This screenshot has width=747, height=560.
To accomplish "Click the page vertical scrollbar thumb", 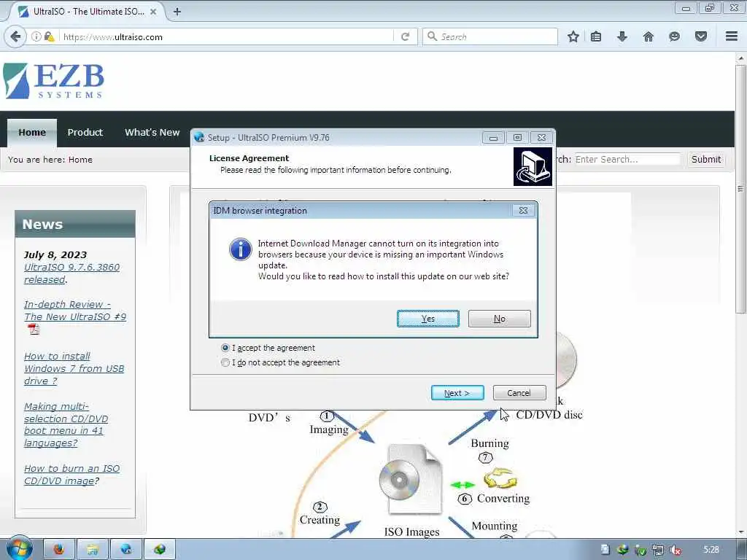I will click(740, 189).
